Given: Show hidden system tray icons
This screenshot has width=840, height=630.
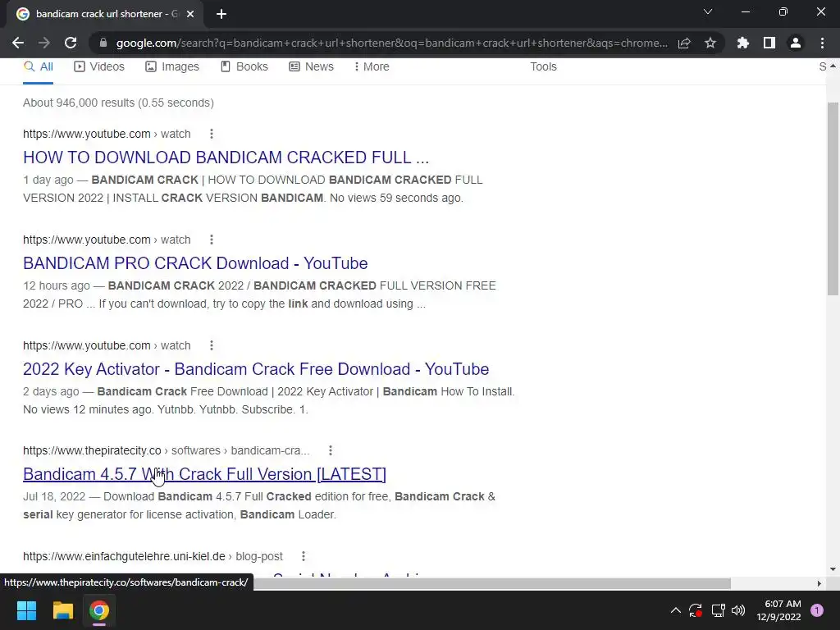Looking at the screenshot, I should point(676,610).
